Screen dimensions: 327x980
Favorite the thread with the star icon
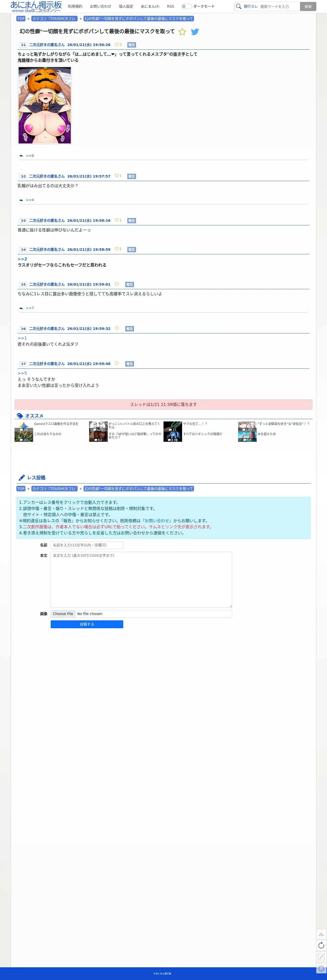182,32
